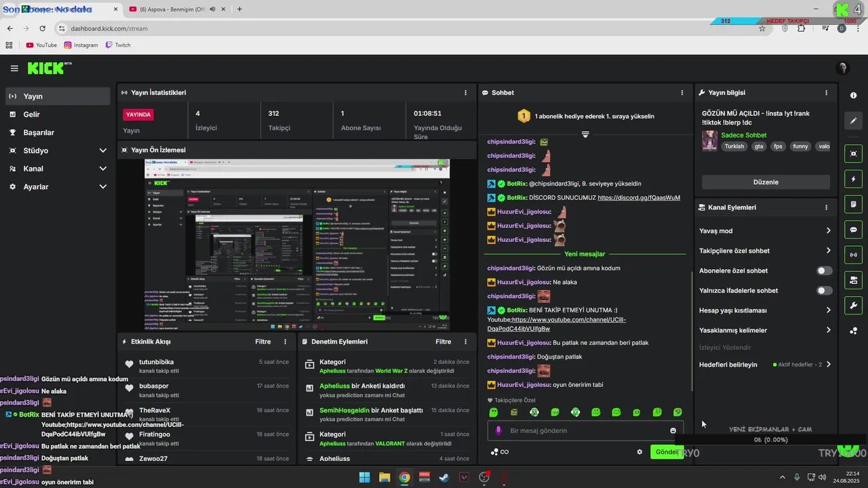Click the scroll-to-latest icon atop chat
868x488 pixels.
tap(585, 134)
